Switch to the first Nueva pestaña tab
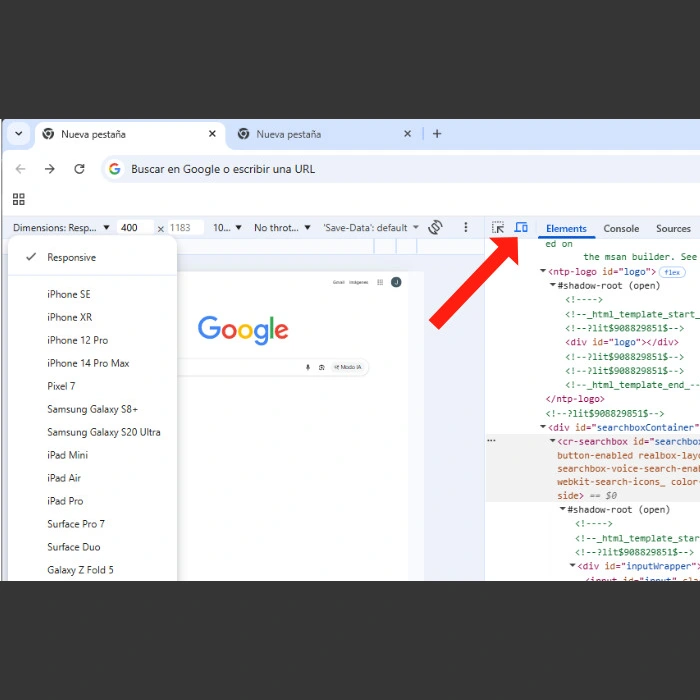This screenshot has width=700, height=700. [129, 134]
